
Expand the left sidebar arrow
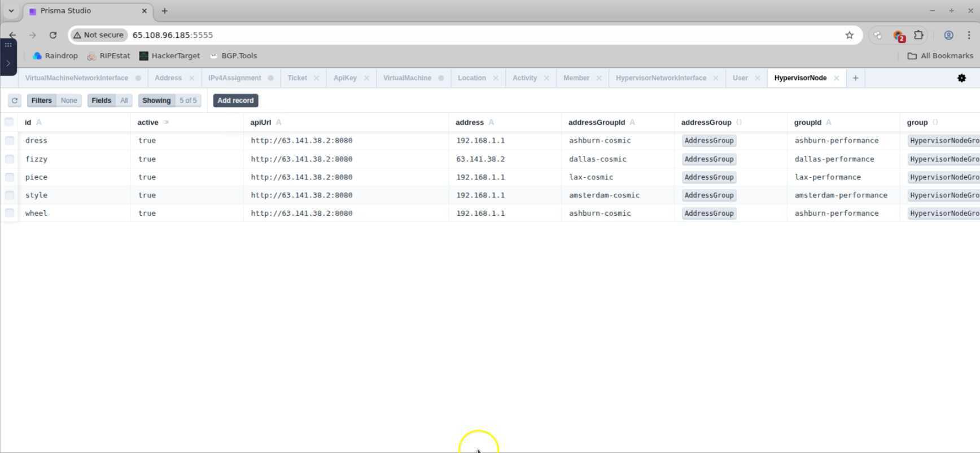(x=8, y=63)
